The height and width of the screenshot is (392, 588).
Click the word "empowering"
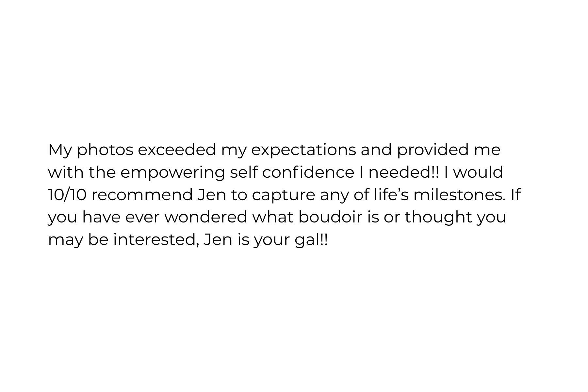click(172, 173)
